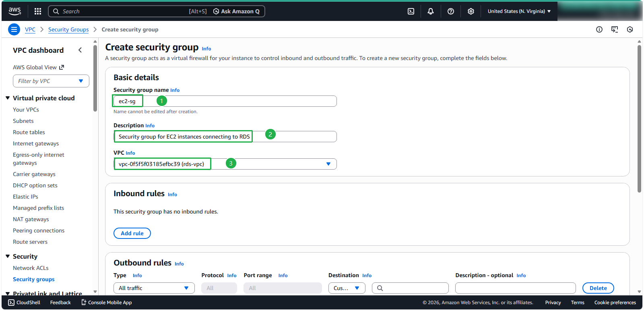This screenshot has height=311, width=644.
Task: Focus the Security group name field
Action: (x=225, y=101)
